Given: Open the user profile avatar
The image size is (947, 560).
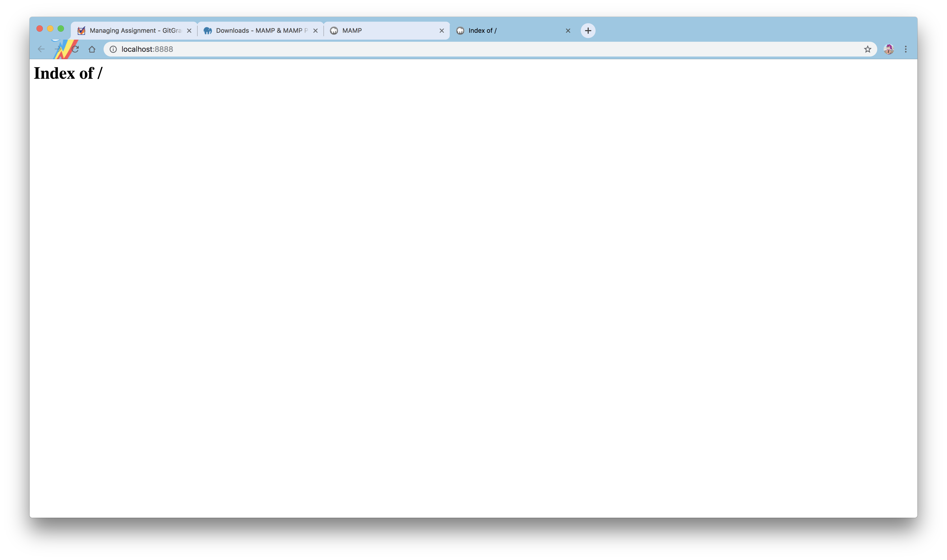Looking at the screenshot, I should point(889,49).
